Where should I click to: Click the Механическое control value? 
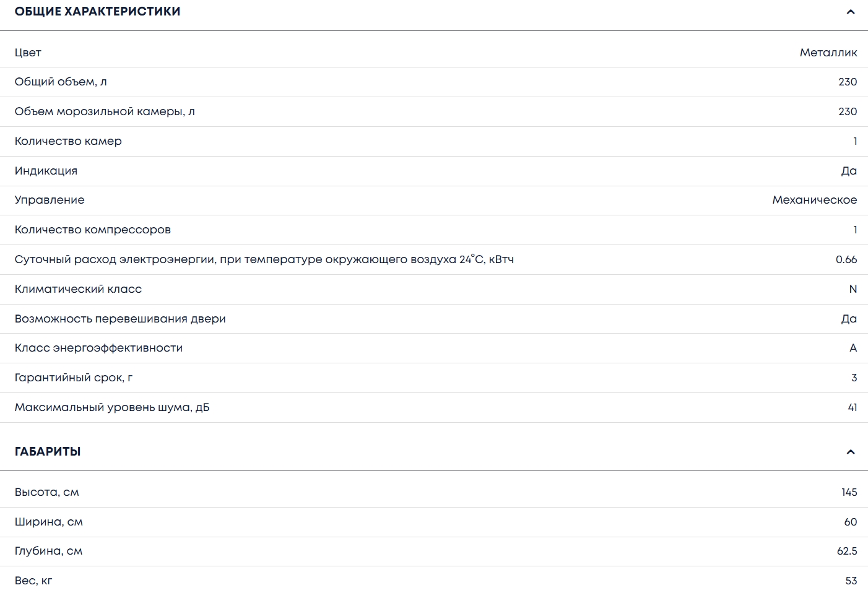[814, 200]
